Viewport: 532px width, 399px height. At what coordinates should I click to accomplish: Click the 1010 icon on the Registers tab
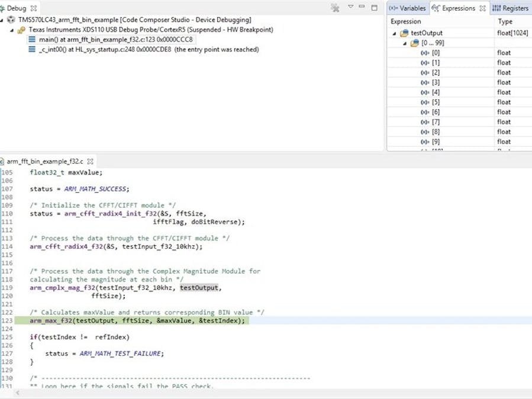click(x=496, y=8)
